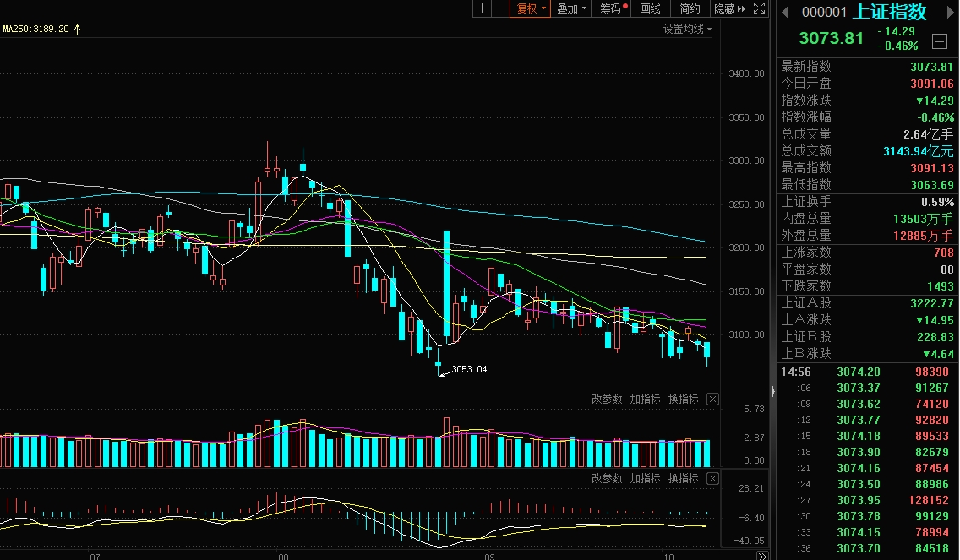Select the 画线 drawing tool

point(650,8)
